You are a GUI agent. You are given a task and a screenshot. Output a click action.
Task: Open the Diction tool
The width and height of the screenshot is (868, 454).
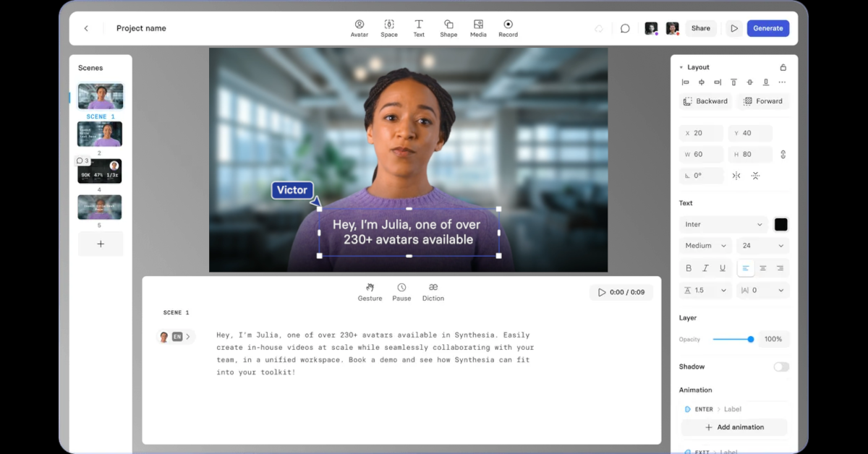coord(433,292)
